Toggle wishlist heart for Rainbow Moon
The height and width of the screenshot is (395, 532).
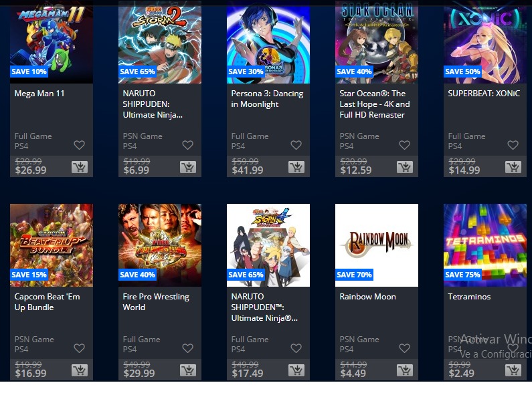(404, 348)
